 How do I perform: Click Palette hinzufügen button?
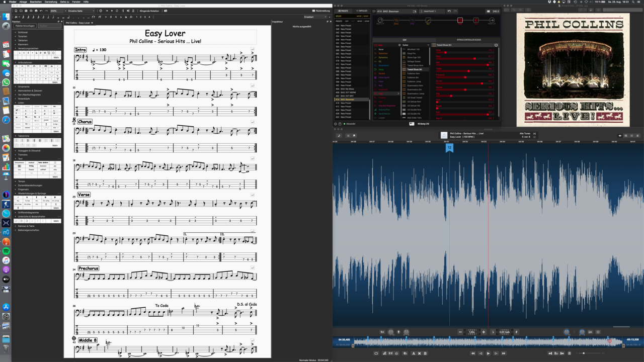pos(24,26)
